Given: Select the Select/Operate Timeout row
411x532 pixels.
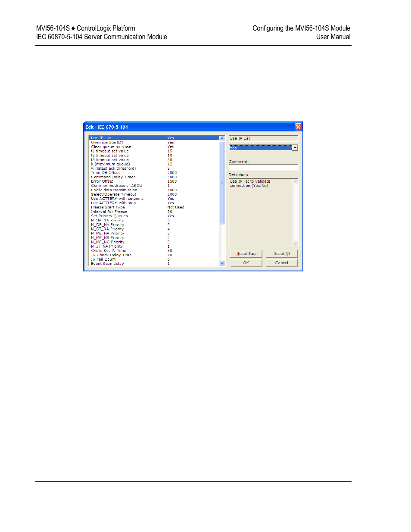Looking at the screenshot, I should [x=154, y=194].
